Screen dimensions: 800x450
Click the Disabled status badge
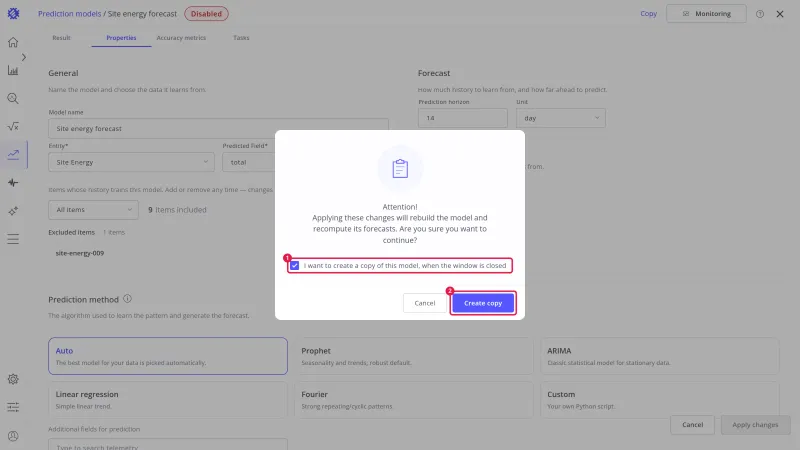(x=206, y=14)
